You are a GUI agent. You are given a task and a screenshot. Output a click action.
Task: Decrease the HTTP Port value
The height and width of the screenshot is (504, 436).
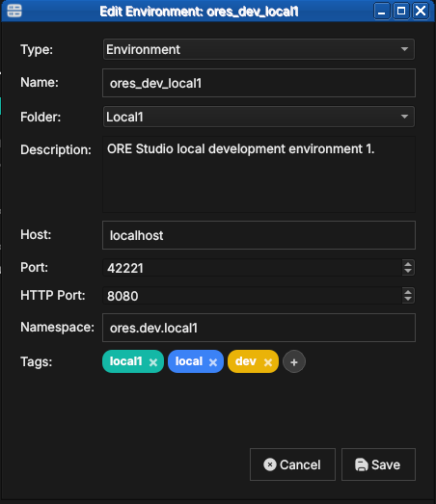(x=408, y=300)
